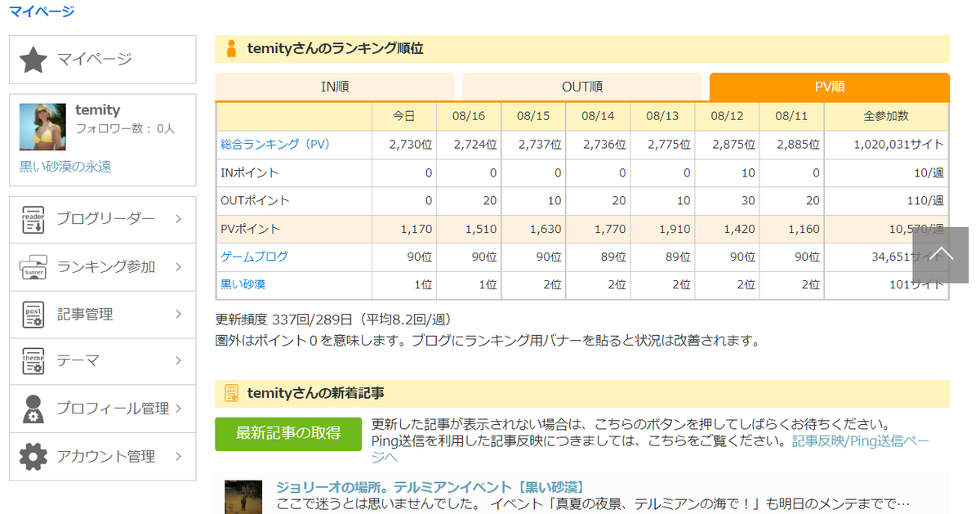
Task: Click the star icon beside マイページ
Action: pyautogui.click(x=33, y=60)
